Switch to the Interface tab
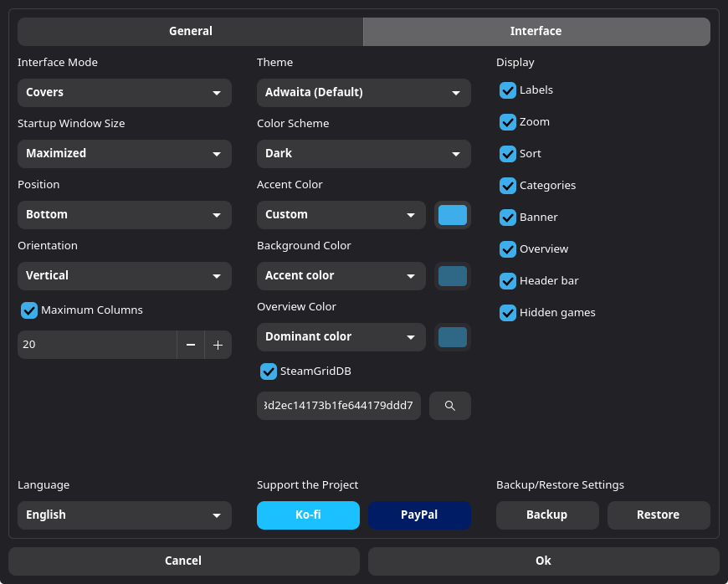Screen dimensions: 728x584 [x=536, y=31]
